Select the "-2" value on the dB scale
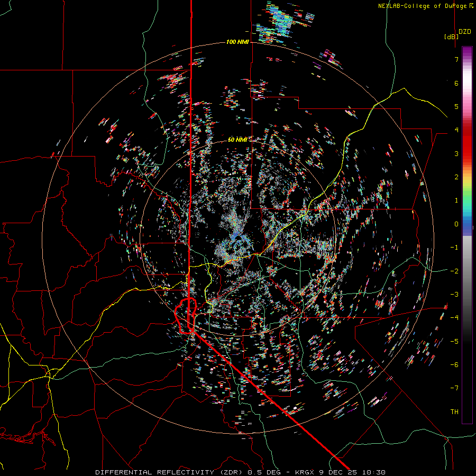Viewport: 476px width, 476px height. point(454,271)
